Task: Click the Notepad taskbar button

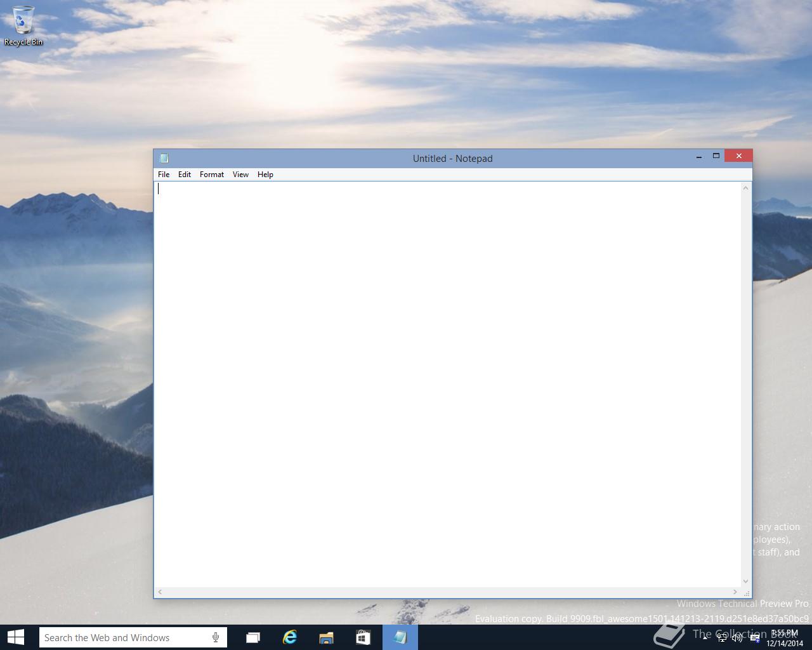Action: [x=400, y=637]
